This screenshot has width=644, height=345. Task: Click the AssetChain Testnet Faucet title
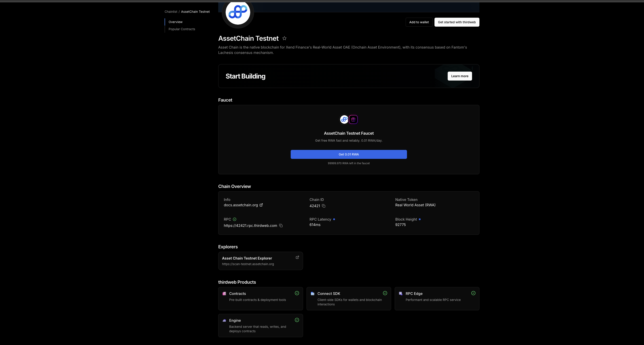point(349,133)
